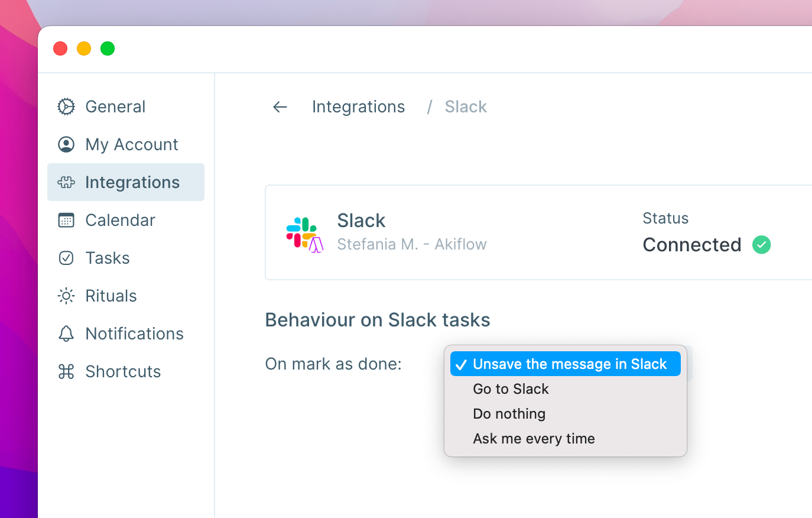Choose 'Go to Slack' option
This screenshot has height=518, width=812.
point(566,388)
